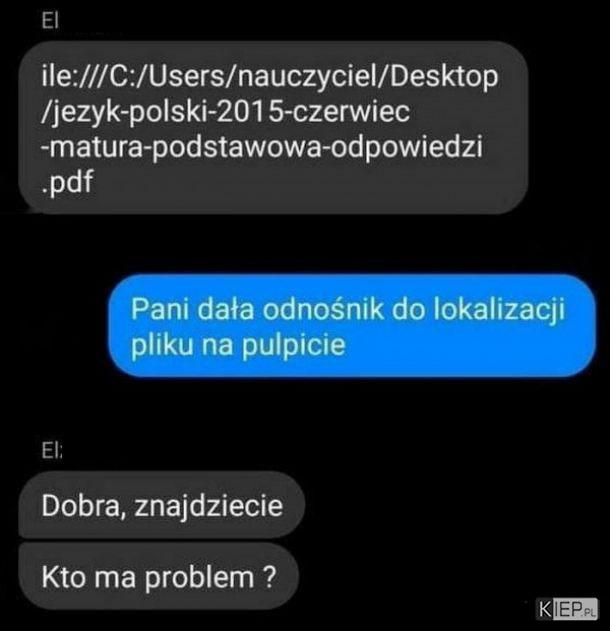Open the file:///C:/Users/nauczyciel link message
This screenshot has width=610, height=631.
coord(273,127)
